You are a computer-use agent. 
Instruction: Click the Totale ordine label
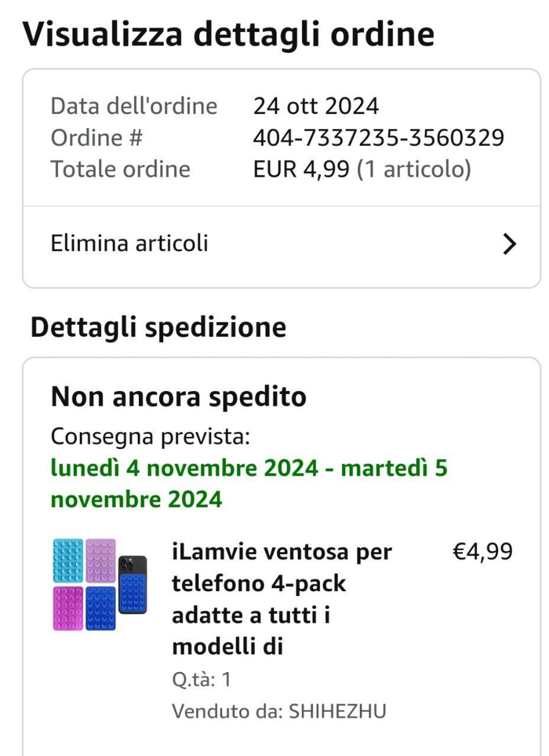pyautogui.click(x=121, y=170)
